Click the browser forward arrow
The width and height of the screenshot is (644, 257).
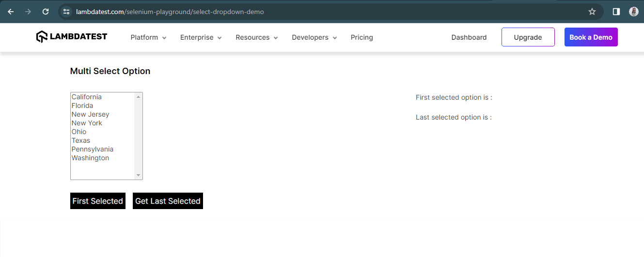(x=28, y=12)
